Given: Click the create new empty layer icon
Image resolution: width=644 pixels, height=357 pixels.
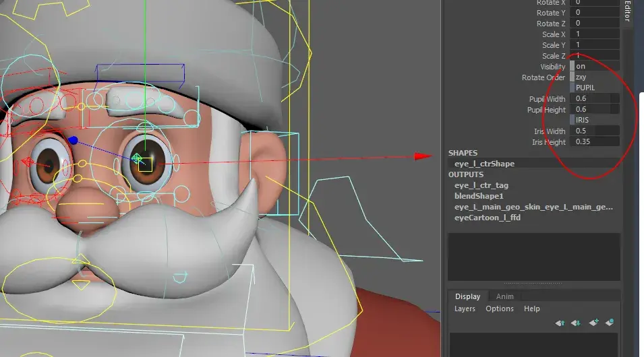Looking at the screenshot, I should [593, 323].
